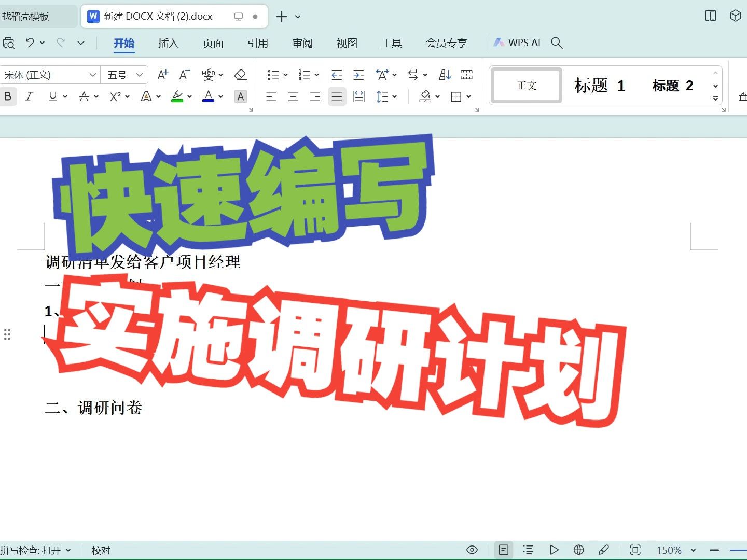The image size is (747, 560).
Task: Click the phonetic guide wen icon
Action: pos(208,75)
